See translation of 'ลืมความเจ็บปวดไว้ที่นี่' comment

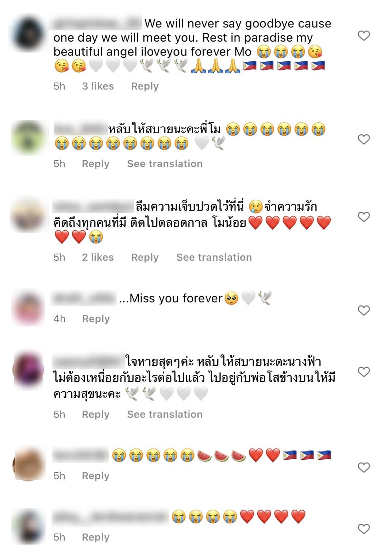tap(214, 257)
